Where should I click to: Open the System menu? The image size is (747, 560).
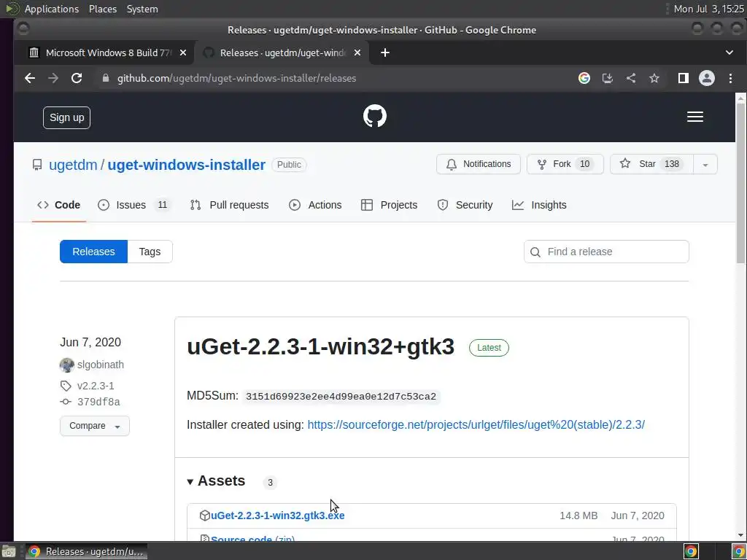142,9
